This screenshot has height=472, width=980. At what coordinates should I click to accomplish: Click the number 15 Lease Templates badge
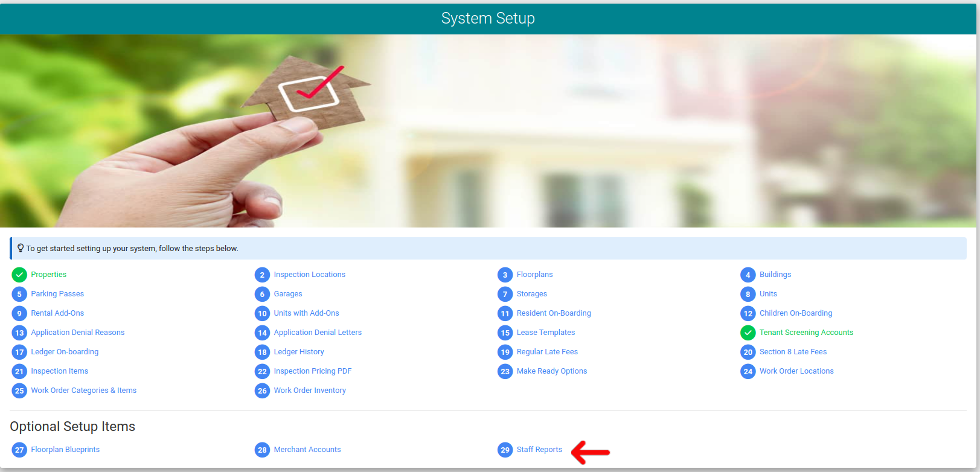click(x=505, y=333)
